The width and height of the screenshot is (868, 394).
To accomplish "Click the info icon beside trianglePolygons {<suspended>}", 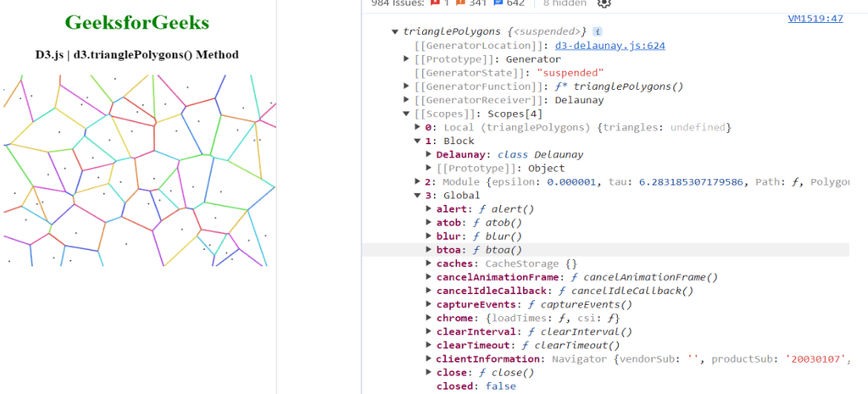I will click(598, 31).
